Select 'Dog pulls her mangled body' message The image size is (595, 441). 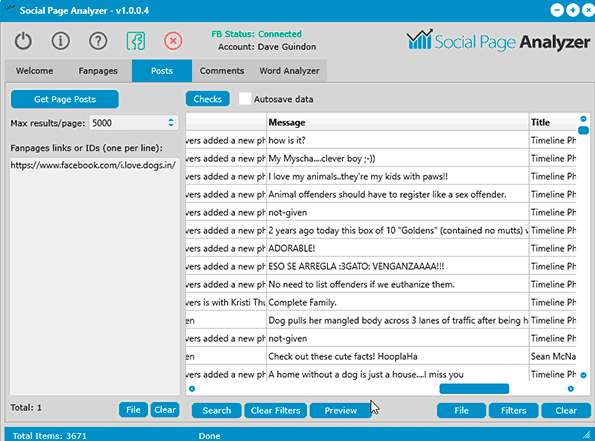pyautogui.click(x=398, y=321)
